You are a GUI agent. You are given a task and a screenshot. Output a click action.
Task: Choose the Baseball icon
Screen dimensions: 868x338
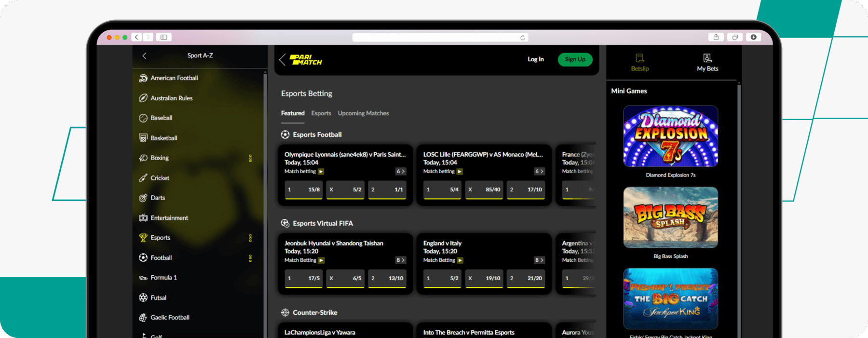click(143, 118)
